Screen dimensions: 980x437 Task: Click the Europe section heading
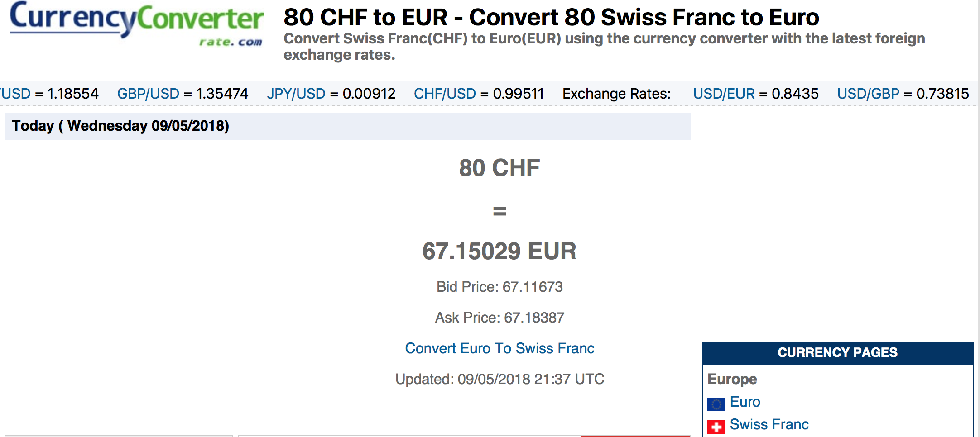pyautogui.click(x=732, y=379)
